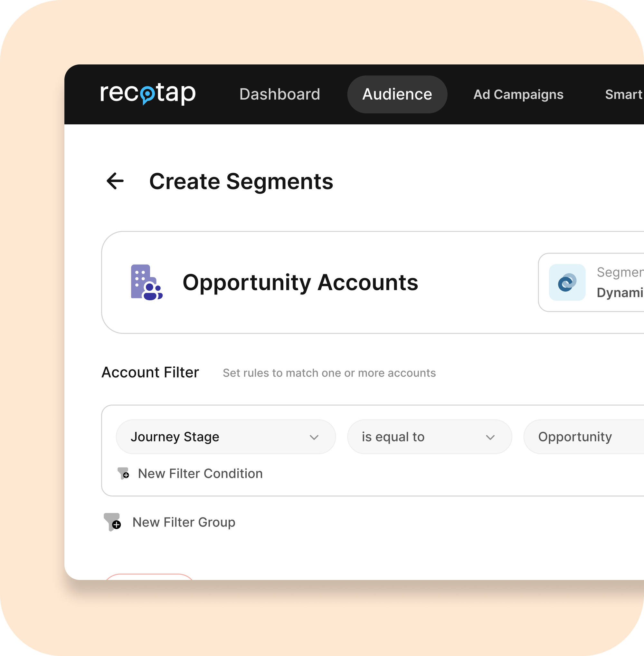Click the chevron on the Journey Stage selector
Image resolution: width=644 pixels, height=656 pixels.
pyautogui.click(x=314, y=437)
